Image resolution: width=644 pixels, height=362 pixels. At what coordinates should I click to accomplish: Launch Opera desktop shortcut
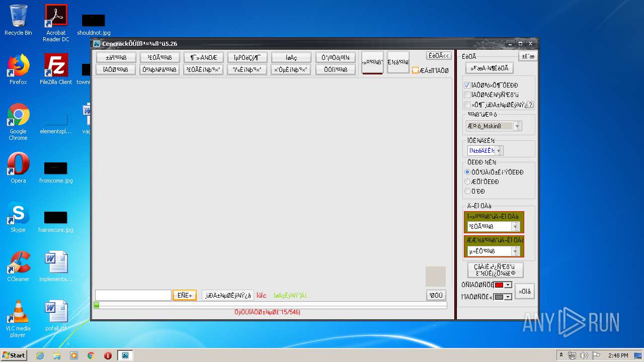pos(18,168)
